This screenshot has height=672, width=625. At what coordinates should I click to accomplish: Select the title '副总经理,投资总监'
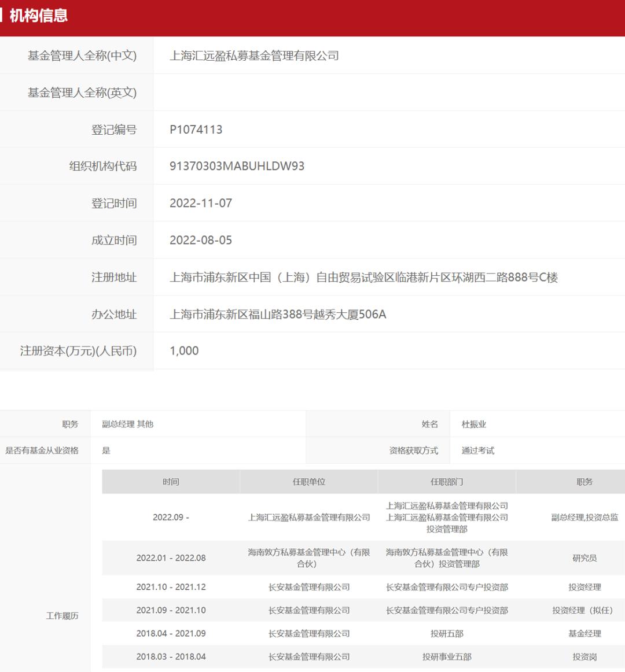tap(584, 517)
